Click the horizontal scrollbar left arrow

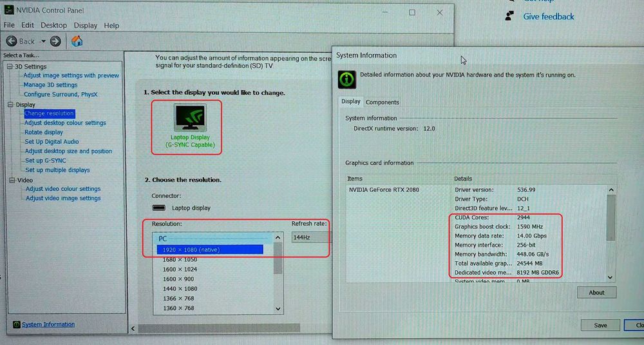[x=133, y=328]
